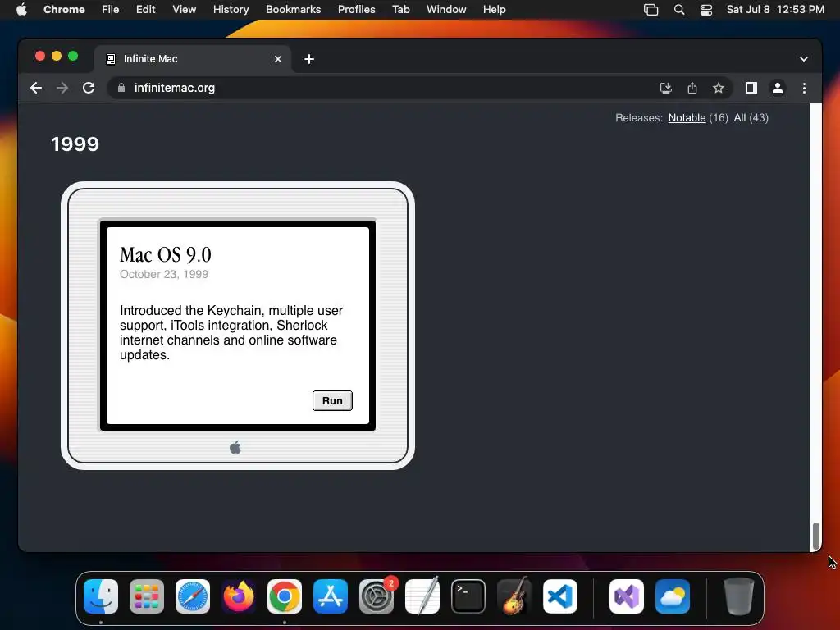Open the History menu
The width and height of the screenshot is (840, 630).
tap(231, 9)
